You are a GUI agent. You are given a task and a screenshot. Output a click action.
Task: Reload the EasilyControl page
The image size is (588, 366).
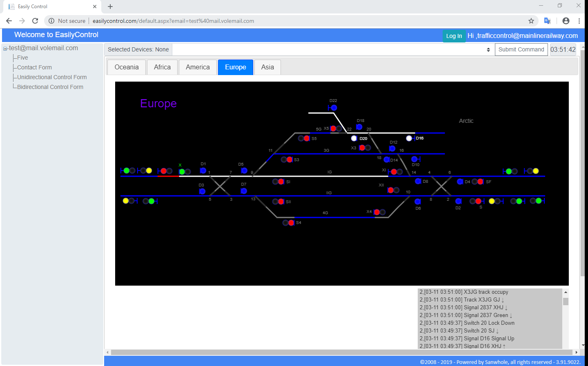[35, 21]
